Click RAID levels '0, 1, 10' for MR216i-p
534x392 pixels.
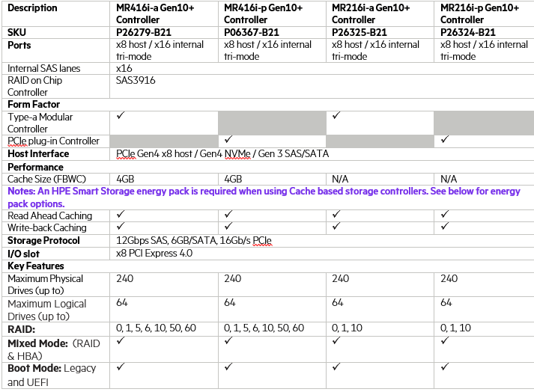coord(455,328)
